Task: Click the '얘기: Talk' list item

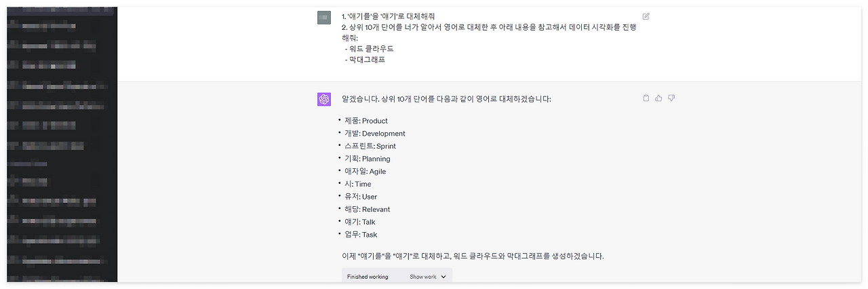Action: point(359,222)
